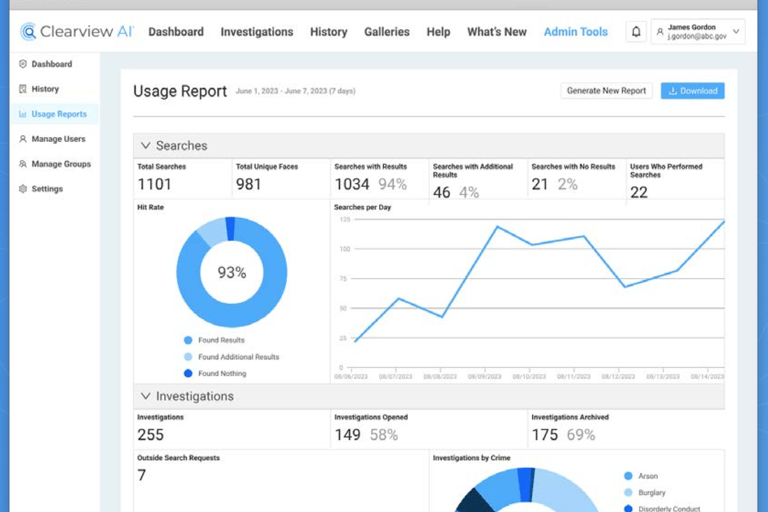Open Settings via sidebar gear icon

click(x=23, y=189)
